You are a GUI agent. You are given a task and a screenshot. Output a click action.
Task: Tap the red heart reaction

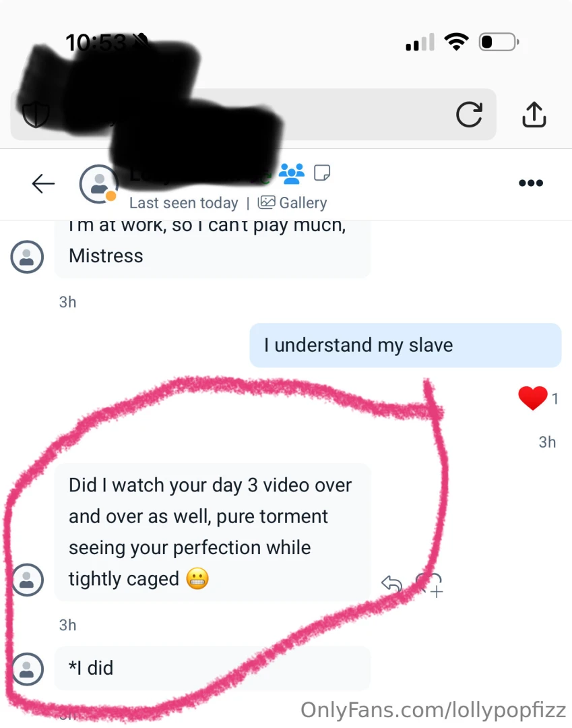pyautogui.click(x=532, y=398)
